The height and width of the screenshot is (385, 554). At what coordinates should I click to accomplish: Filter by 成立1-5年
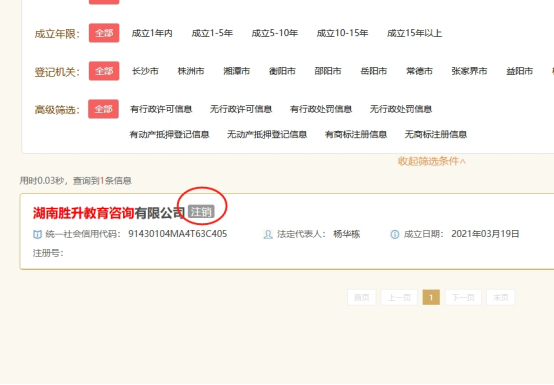click(212, 33)
